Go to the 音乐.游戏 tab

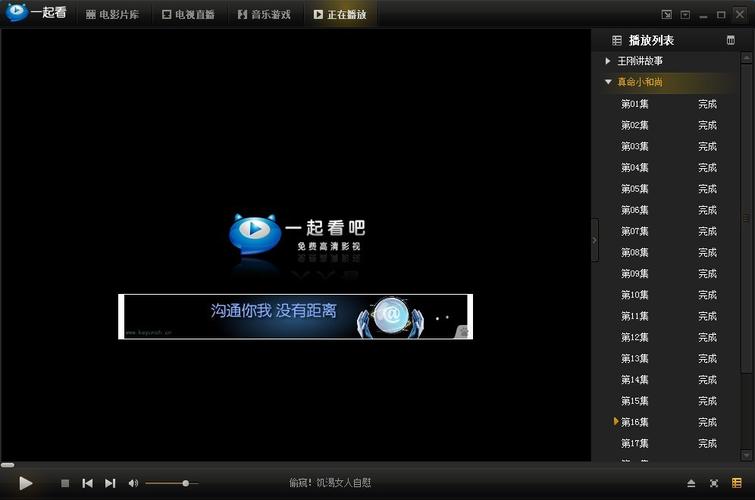[x=264, y=14]
